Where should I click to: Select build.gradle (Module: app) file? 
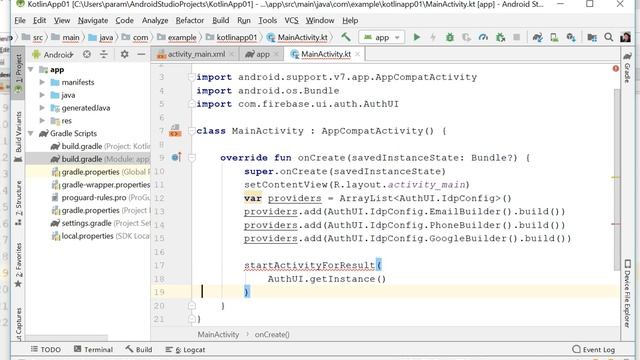click(88, 159)
